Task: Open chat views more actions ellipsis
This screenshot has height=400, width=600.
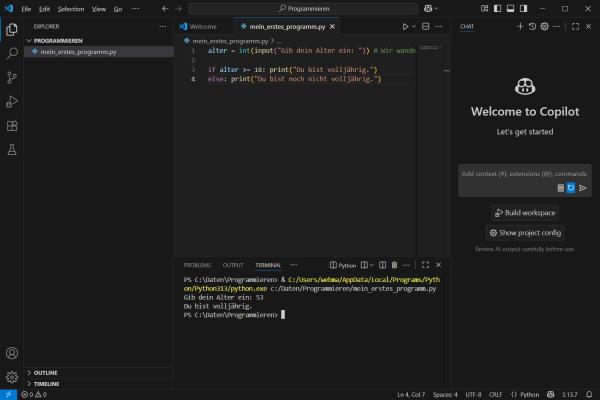Action: pos(556,26)
